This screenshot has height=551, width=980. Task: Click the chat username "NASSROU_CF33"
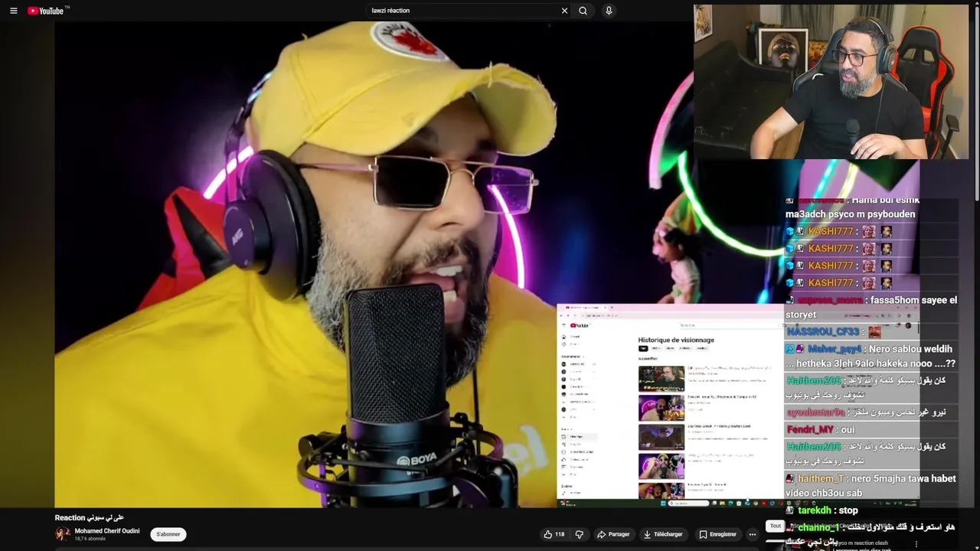pos(823,331)
